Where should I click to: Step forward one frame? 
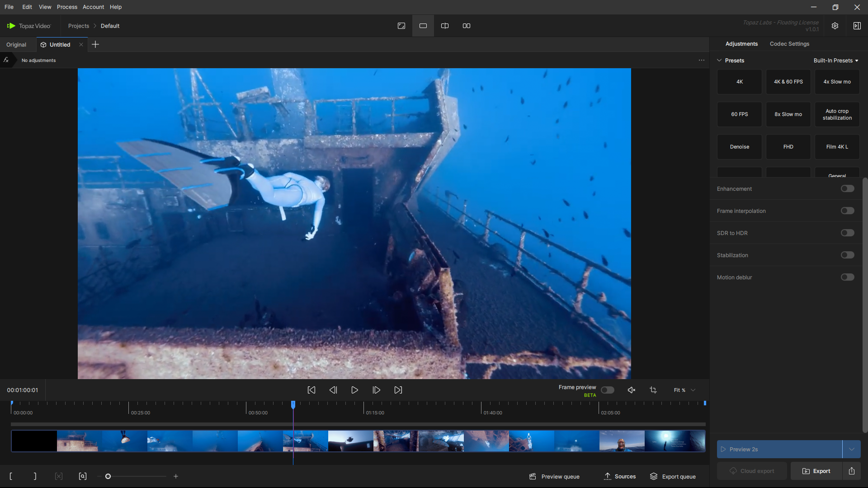[x=376, y=390]
